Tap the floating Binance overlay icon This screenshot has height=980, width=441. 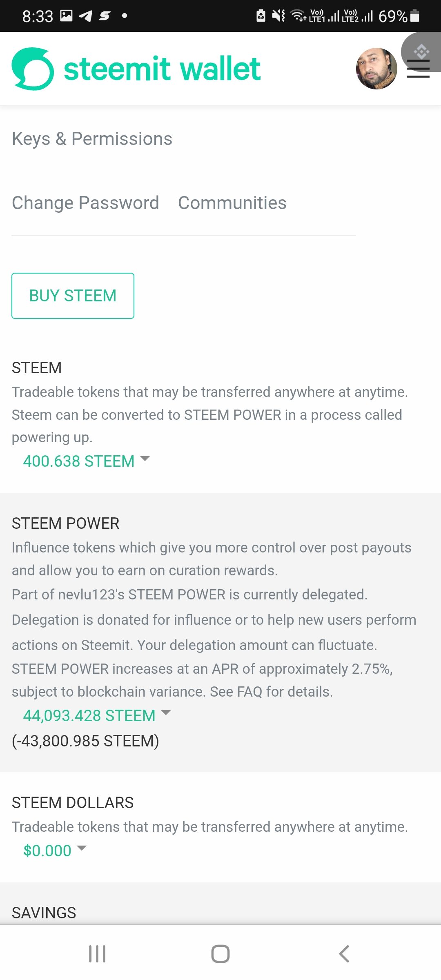(x=421, y=52)
